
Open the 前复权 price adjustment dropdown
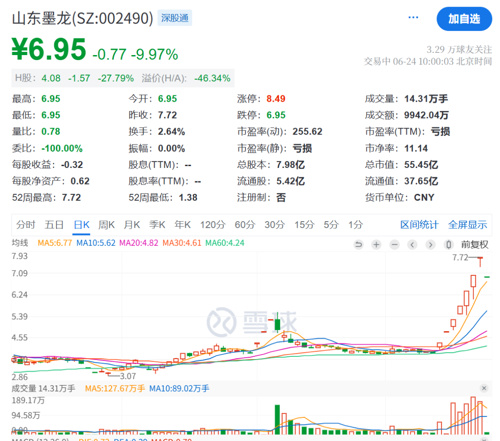475,245
